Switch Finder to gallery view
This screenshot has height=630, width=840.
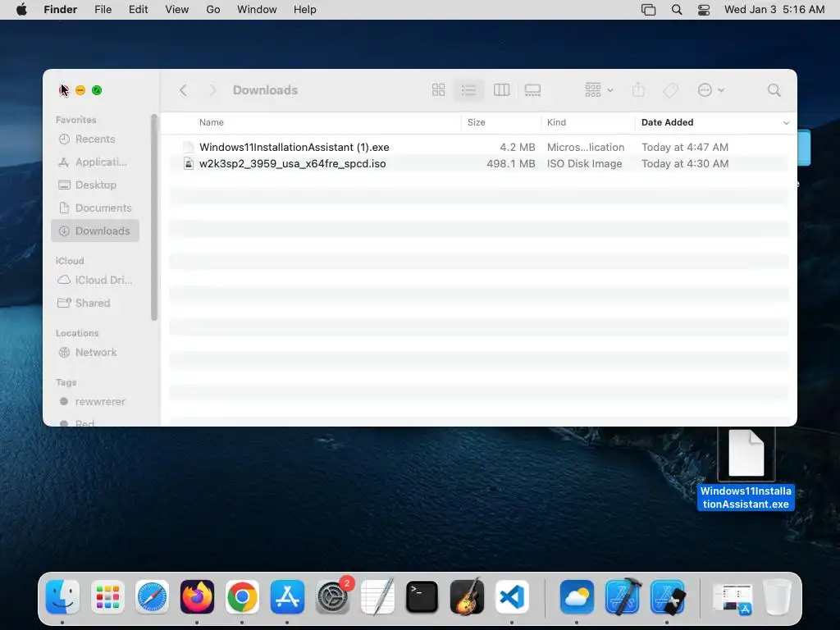pos(532,90)
